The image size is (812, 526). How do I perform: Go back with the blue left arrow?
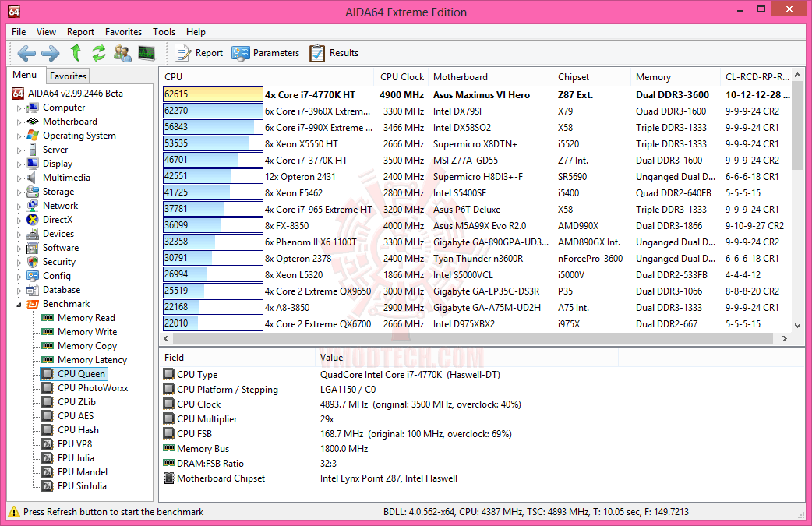tap(26, 53)
